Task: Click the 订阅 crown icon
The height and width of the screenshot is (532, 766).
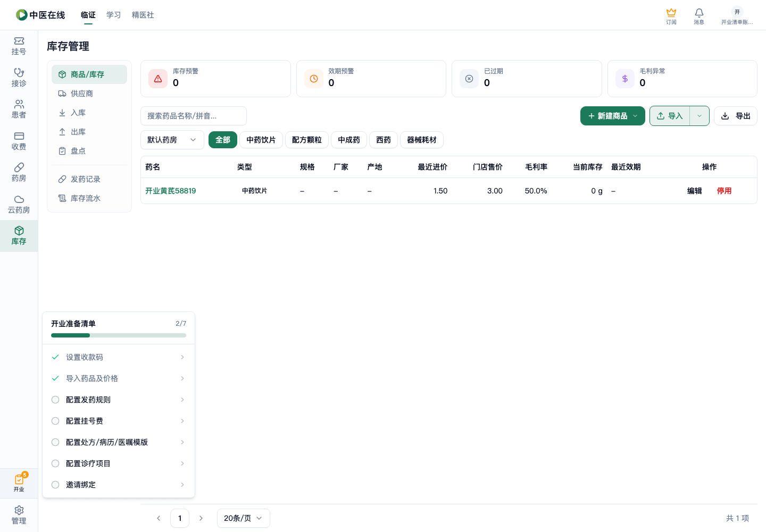Action: point(671,16)
